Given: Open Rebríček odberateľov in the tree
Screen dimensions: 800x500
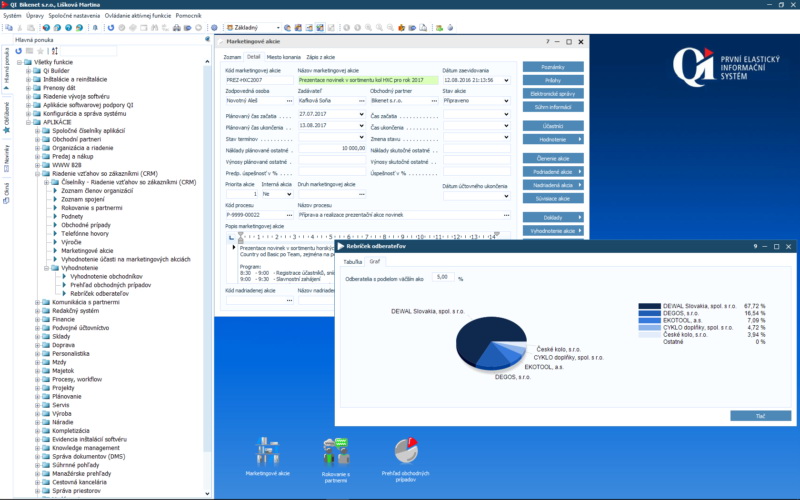Looking at the screenshot, I should tap(99, 293).
